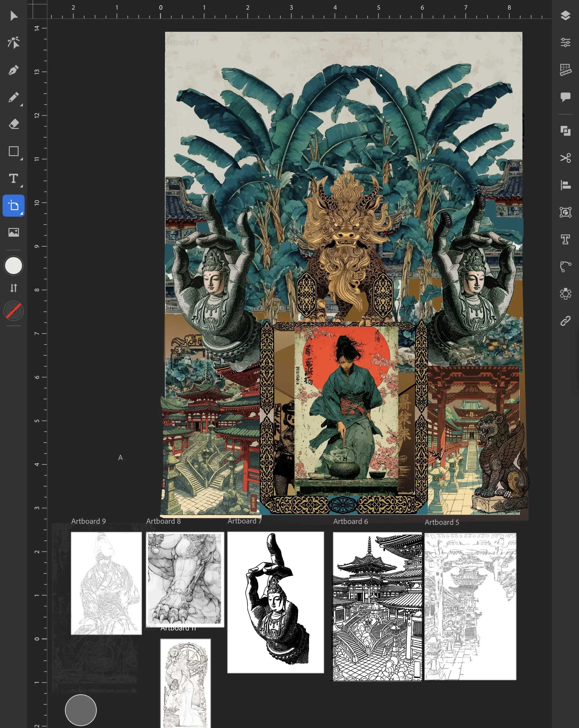
Task: Select the Artboard 5 temple sketch
Action: coord(470,606)
